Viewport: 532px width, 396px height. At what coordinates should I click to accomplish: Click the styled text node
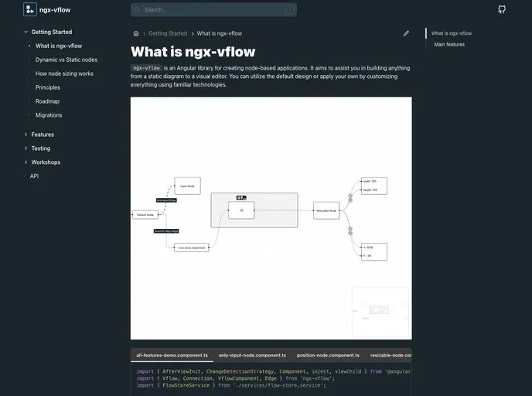tap(191, 247)
